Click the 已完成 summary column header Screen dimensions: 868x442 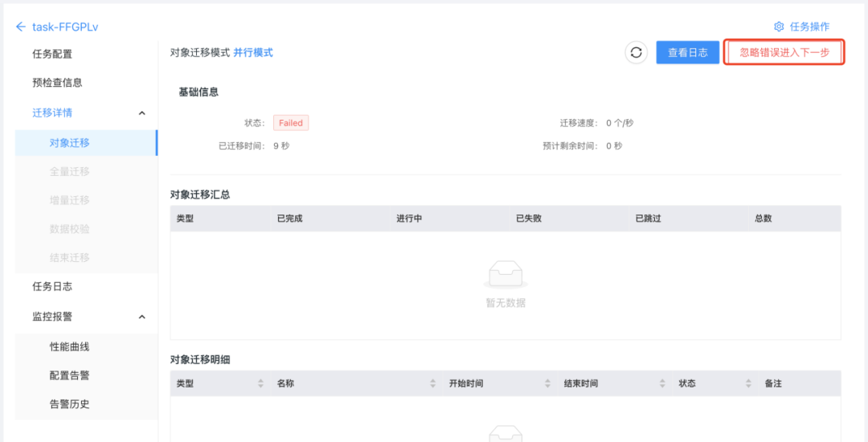(x=290, y=219)
